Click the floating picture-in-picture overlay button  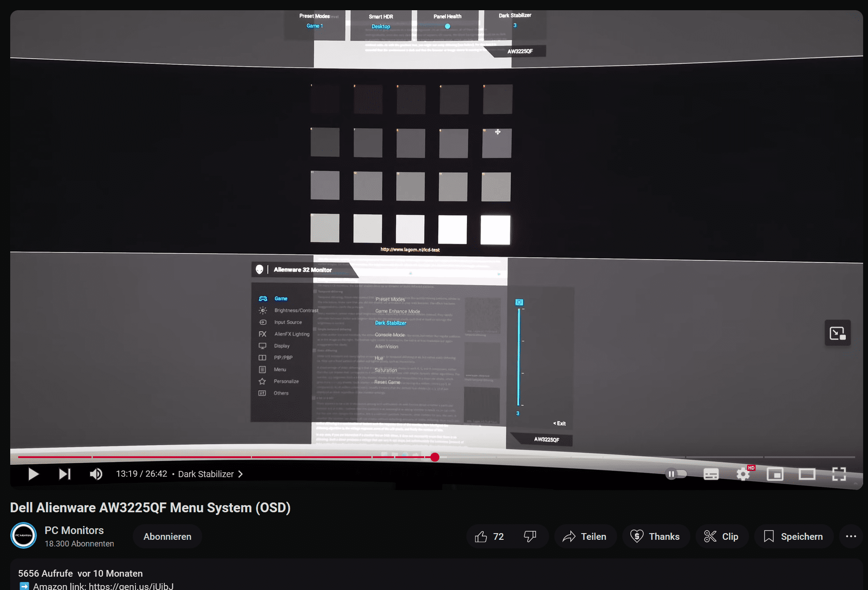pyautogui.click(x=838, y=333)
